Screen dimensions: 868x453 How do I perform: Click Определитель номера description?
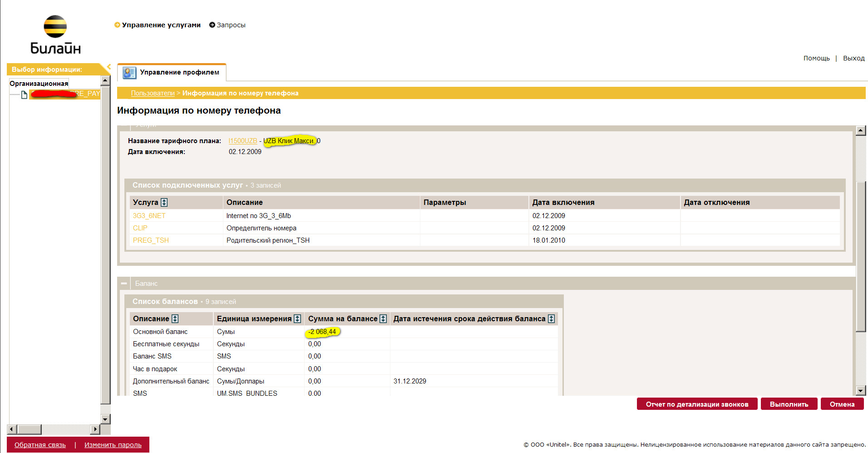(261, 228)
